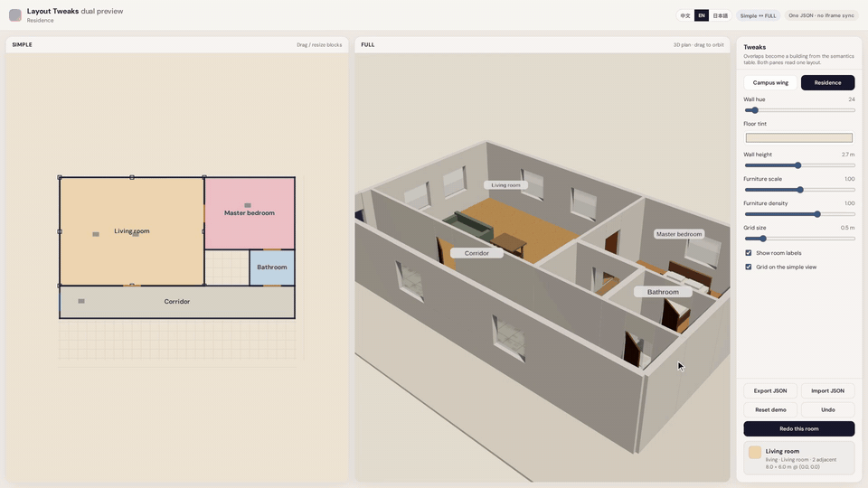Viewport: 868px width, 488px height.
Task: Click the Import JSON button
Action: coord(827,390)
